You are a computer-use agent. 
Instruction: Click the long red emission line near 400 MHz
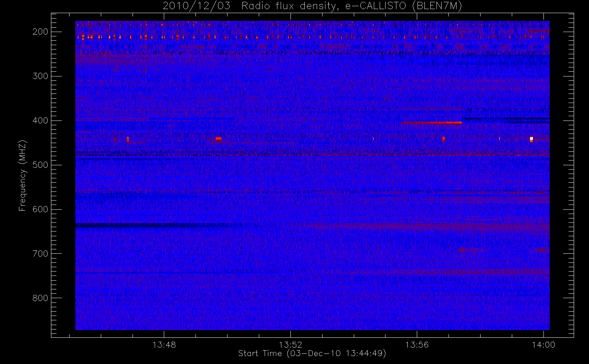pyautogui.click(x=431, y=123)
